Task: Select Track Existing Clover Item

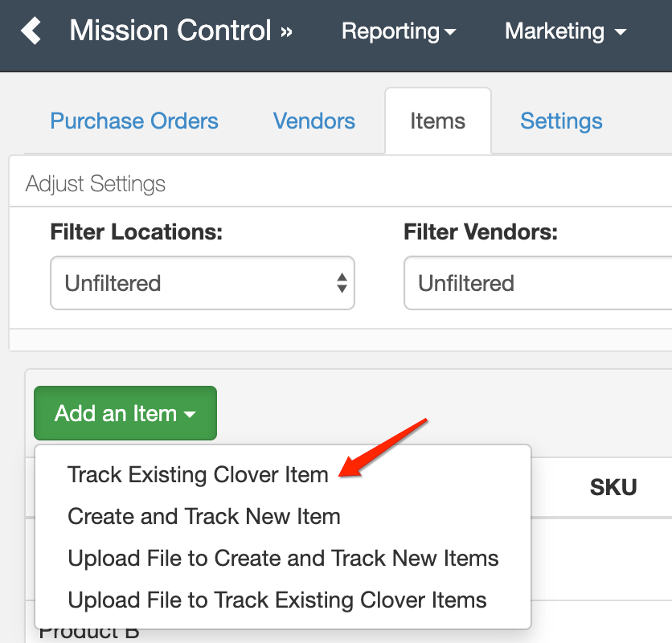Action: pyautogui.click(x=198, y=475)
